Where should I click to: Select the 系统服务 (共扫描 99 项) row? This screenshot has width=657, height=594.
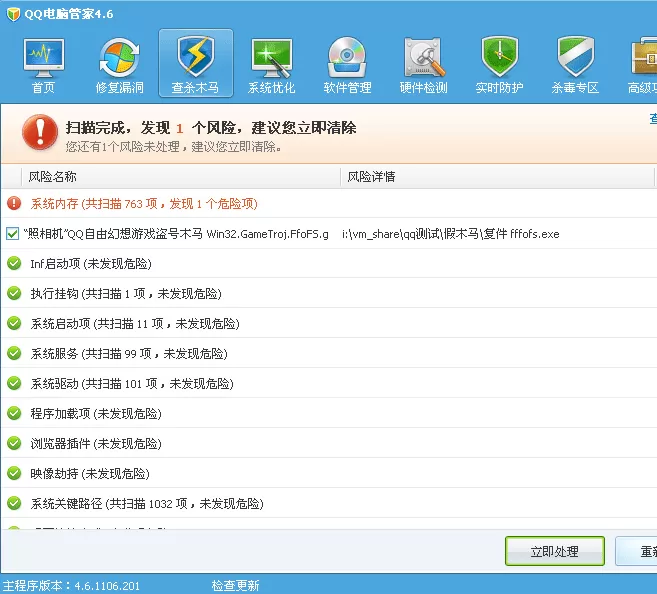pyautogui.click(x=328, y=354)
